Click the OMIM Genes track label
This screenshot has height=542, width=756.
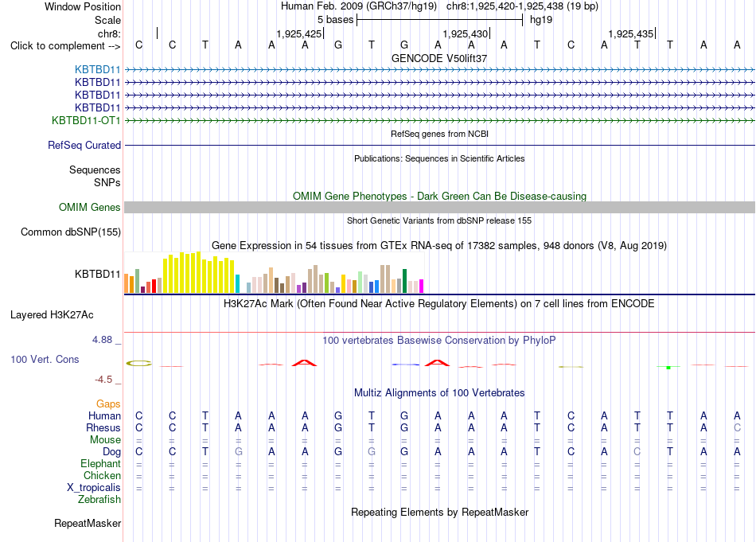click(x=89, y=208)
